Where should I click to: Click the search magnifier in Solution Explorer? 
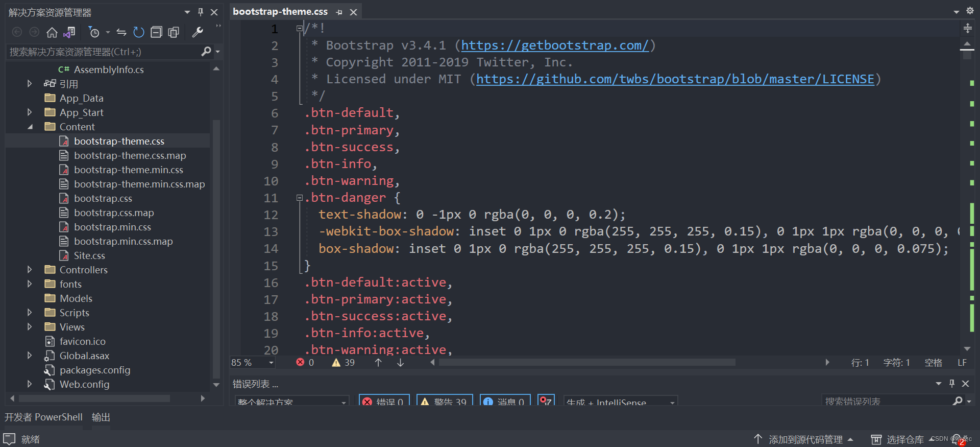point(206,52)
